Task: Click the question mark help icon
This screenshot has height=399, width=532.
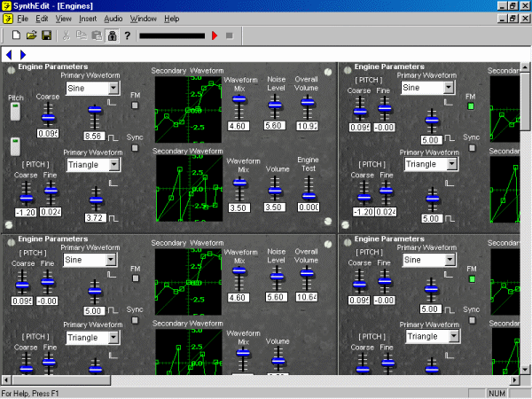Action: pos(128,35)
